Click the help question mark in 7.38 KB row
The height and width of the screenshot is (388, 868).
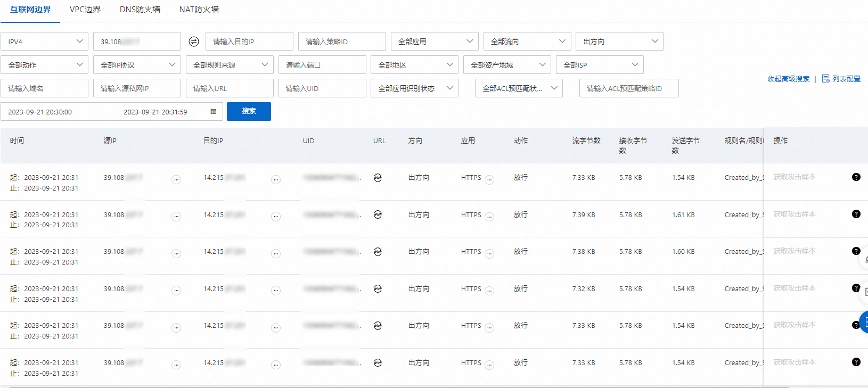click(856, 251)
